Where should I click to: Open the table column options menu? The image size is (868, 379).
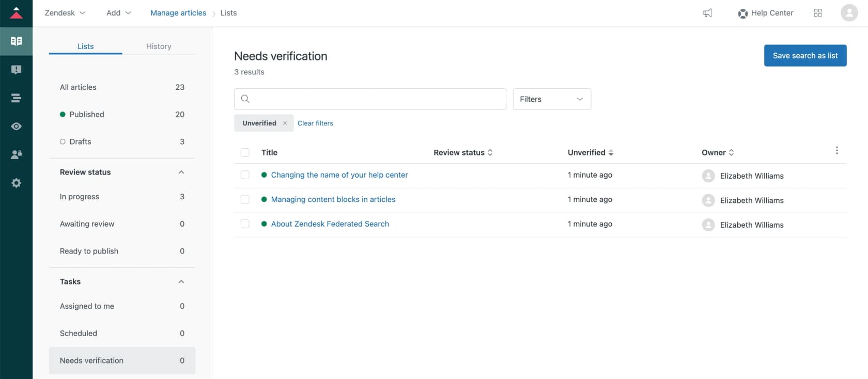[x=836, y=151]
